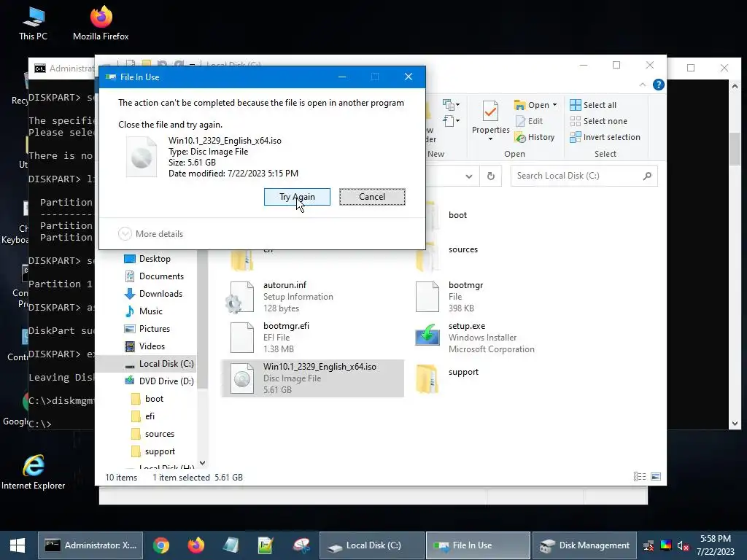
Task: Launch Chrome from the taskbar
Action: [161, 545]
